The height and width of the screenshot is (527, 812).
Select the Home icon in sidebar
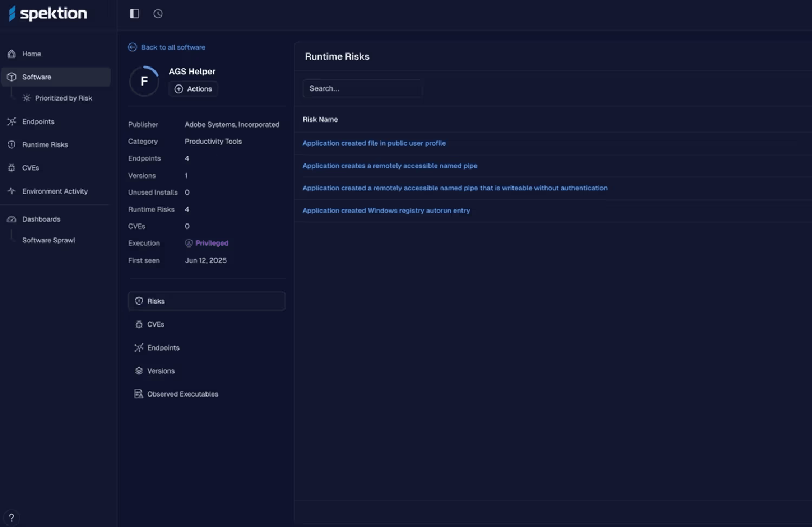pos(11,54)
